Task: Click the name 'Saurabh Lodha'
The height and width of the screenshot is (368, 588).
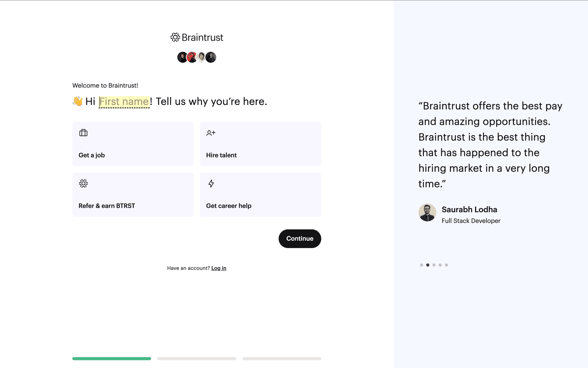Action: click(469, 209)
